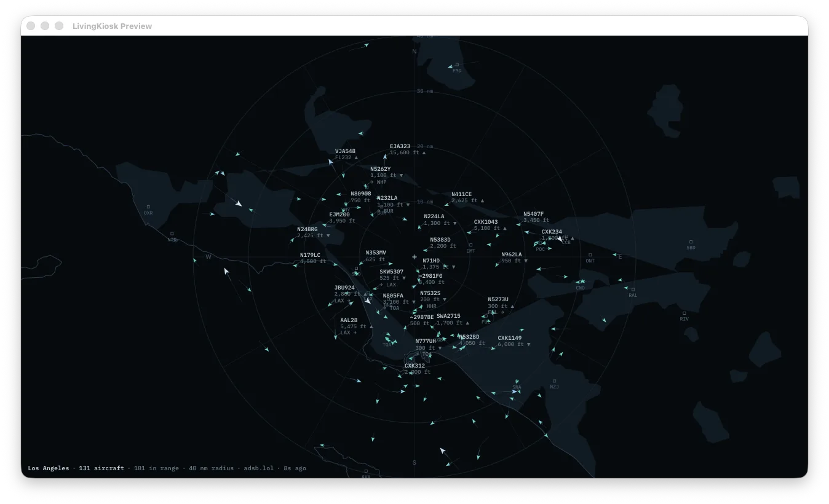Select the NZJ airport square marker

[x=554, y=381]
